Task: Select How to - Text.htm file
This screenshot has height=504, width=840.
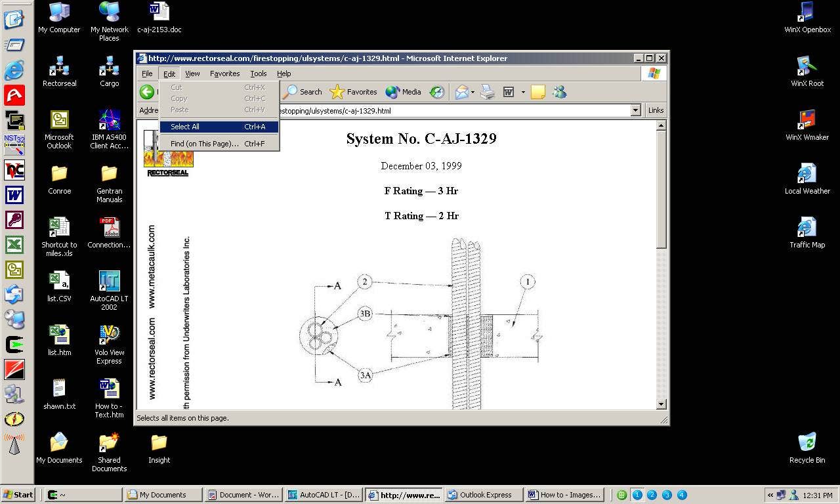Action: coord(109,398)
